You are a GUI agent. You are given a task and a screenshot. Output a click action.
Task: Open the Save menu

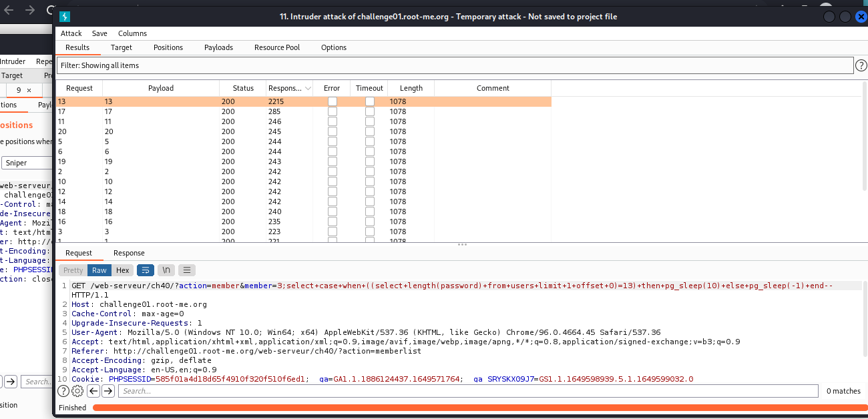(99, 33)
